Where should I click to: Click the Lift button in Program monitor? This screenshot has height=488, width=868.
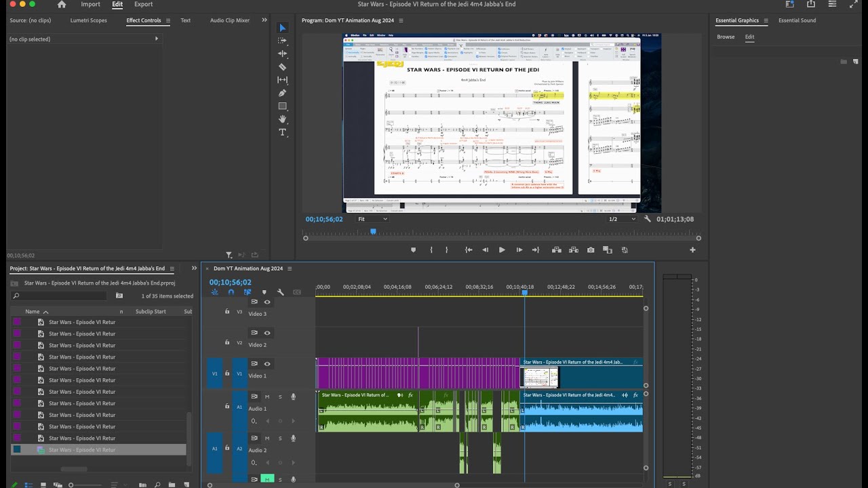point(557,250)
